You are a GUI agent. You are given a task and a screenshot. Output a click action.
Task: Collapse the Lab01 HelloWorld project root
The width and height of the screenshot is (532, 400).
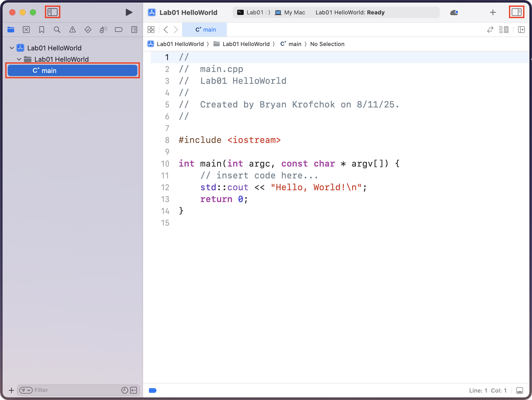coord(12,48)
